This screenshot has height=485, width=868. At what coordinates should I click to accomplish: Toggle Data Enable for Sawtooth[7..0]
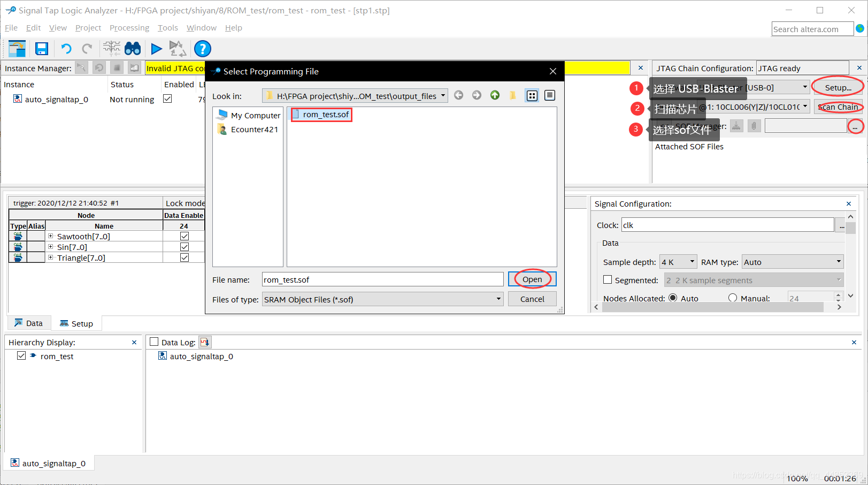(185, 236)
